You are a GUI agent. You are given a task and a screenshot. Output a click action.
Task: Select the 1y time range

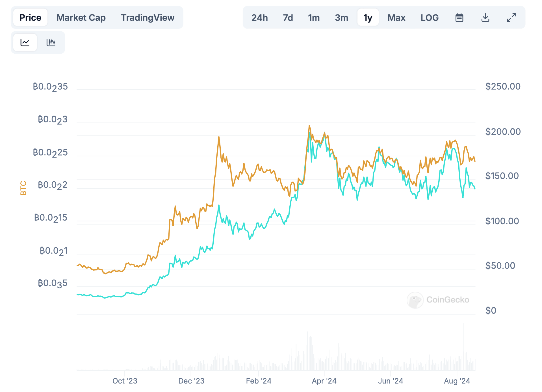pyautogui.click(x=368, y=18)
